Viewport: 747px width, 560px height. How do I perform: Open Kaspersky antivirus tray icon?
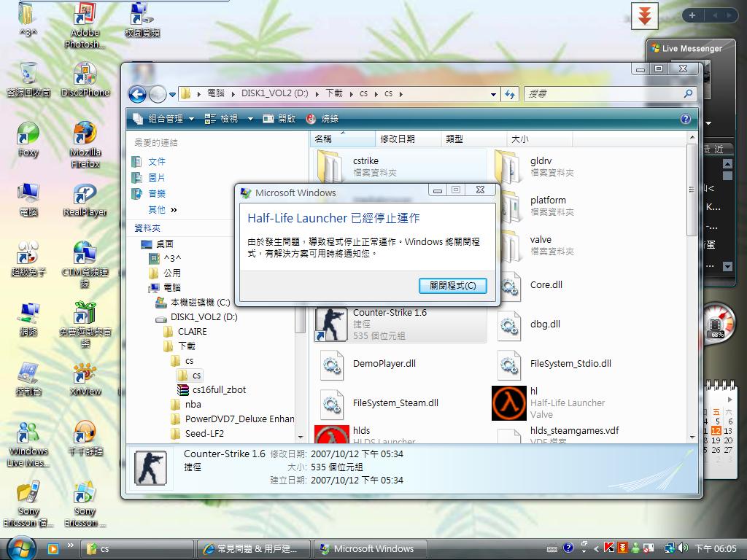pos(608,548)
